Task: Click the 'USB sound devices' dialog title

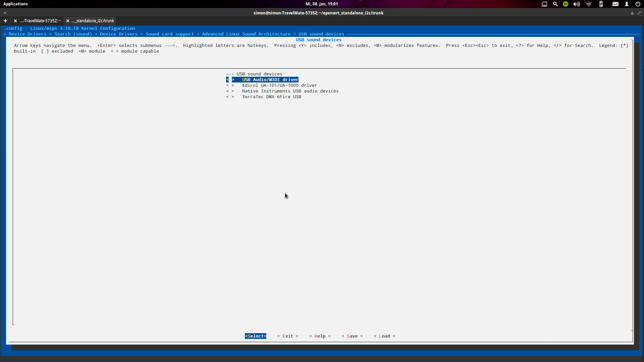Action: (319, 40)
